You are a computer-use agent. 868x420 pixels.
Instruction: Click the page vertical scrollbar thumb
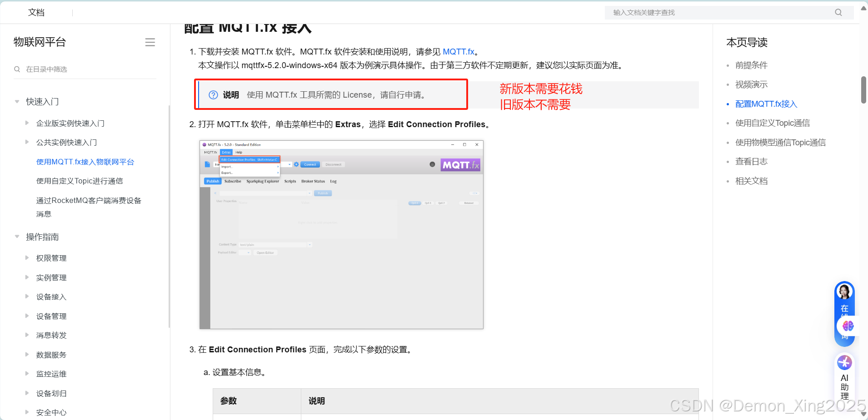point(863,90)
